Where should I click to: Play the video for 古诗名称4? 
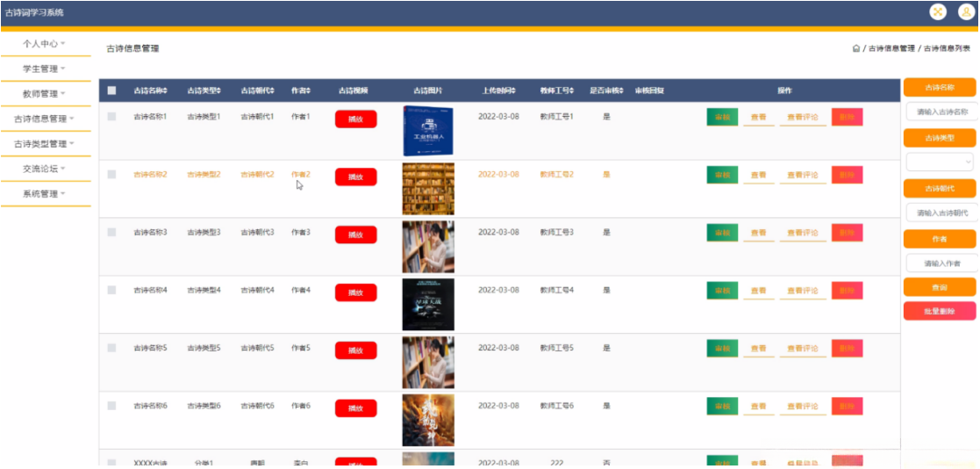click(x=355, y=292)
